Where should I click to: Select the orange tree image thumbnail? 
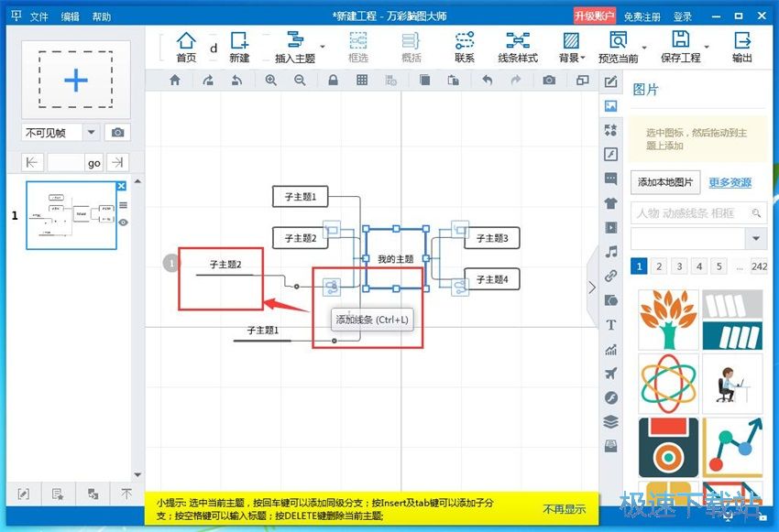668,320
